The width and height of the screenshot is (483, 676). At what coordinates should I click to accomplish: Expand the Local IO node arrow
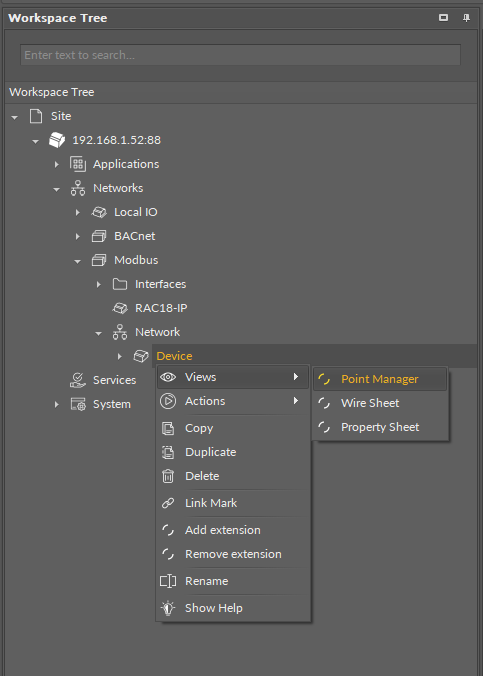pyautogui.click(x=78, y=212)
